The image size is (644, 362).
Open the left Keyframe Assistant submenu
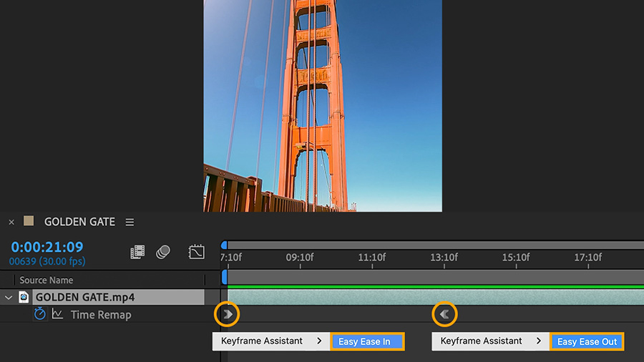(x=271, y=341)
